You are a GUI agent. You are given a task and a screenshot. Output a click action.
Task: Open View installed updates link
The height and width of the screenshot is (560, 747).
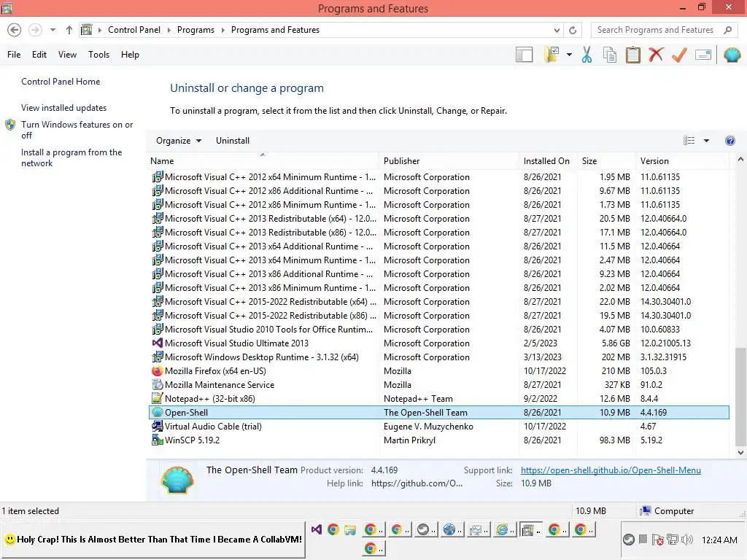click(64, 108)
